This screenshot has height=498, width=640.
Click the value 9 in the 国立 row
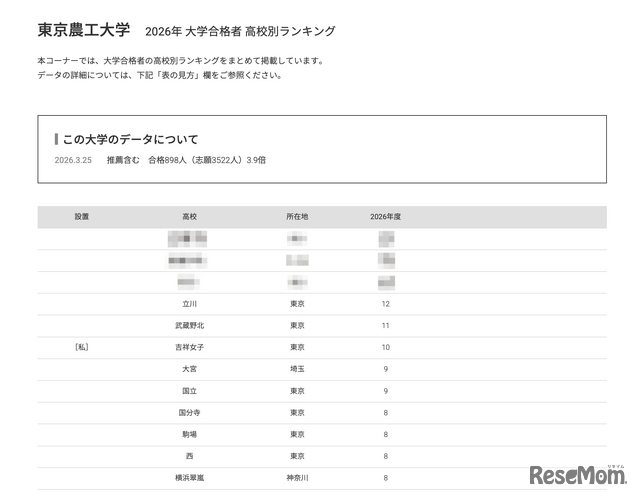[386, 391]
